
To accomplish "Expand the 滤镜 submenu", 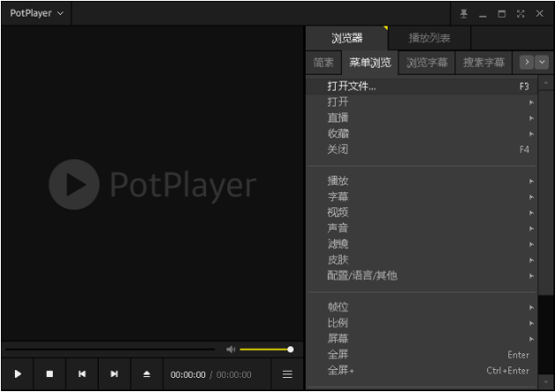I will (x=422, y=245).
